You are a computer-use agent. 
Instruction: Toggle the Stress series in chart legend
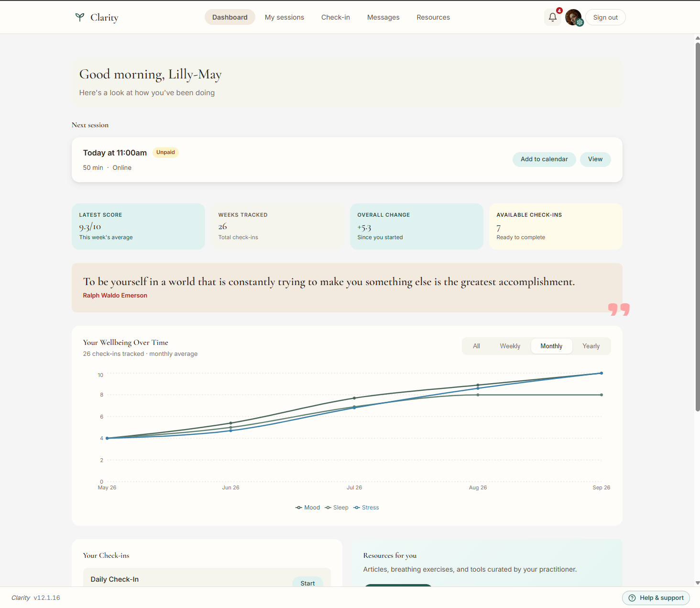coord(366,508)
